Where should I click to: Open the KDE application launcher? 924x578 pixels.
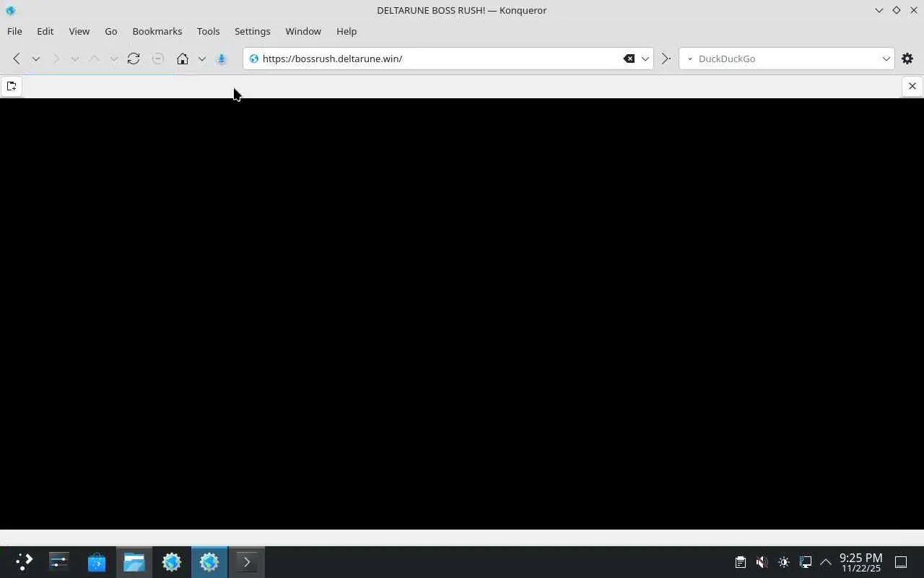click(x=24, y=562)
